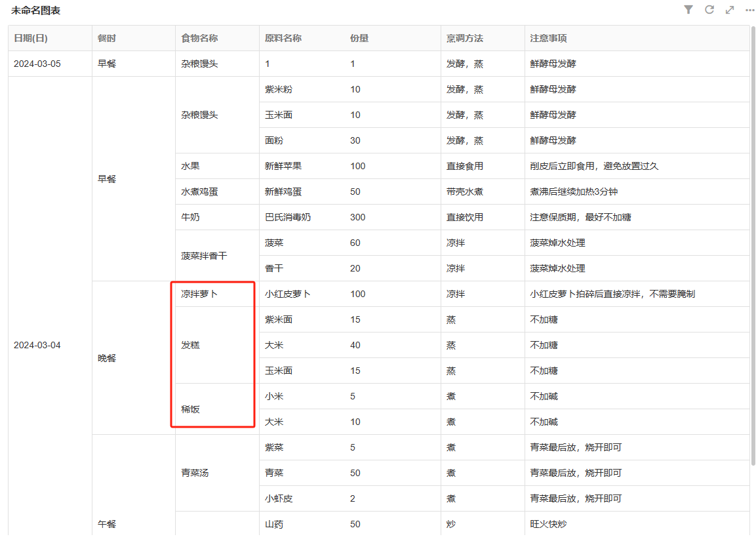Click the 凉拌萝卜 food cell
756x545 pixels.
pyautogui.click(x=199, y=294)
